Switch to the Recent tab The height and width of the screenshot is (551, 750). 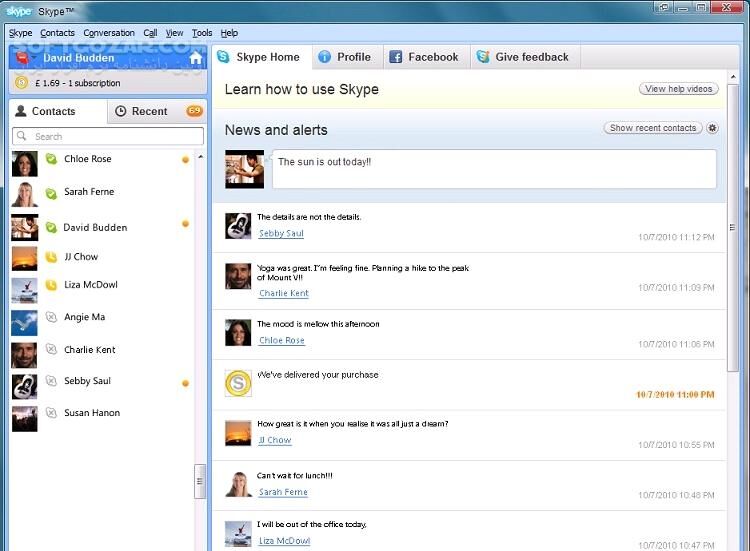pyautogui.click(x=157, y=111)
